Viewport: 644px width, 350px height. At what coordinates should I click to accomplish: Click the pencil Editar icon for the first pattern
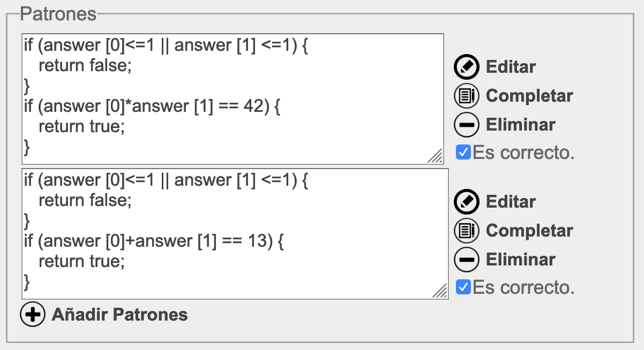click(x=466, y=67)
